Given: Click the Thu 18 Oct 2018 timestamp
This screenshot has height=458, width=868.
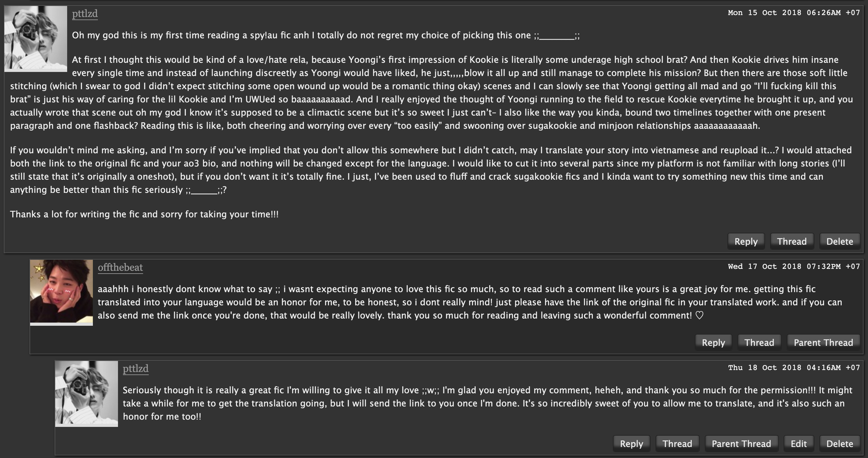Looking at the screenshot, I should click(x=794, y=367).
